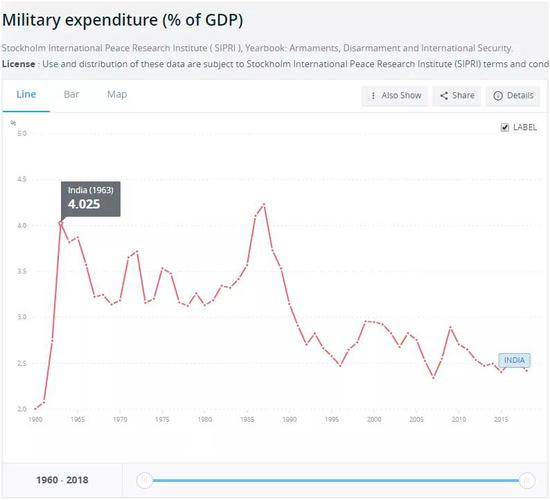This screenshot has height=500, width=550.
Task: Click the 1960 - 2018 range text
Action: click(62, 480)
